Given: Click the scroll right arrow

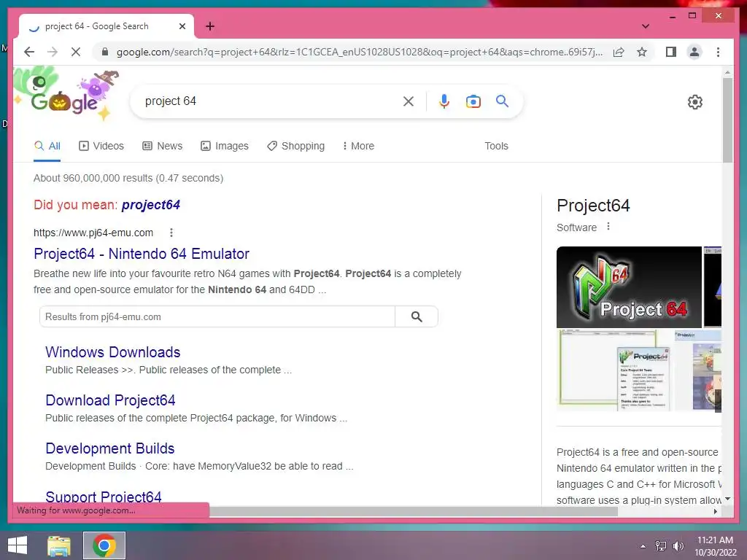Looking at the screenshot, I should 716,512.
